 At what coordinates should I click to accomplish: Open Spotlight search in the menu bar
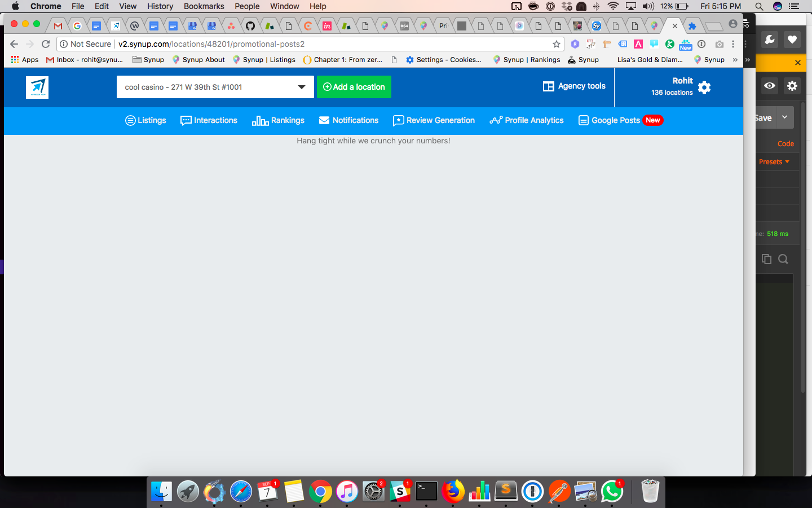759,6
